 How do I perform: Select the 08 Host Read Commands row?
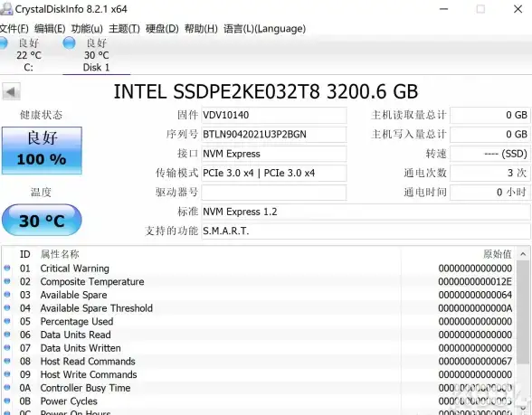coord(259,362)
